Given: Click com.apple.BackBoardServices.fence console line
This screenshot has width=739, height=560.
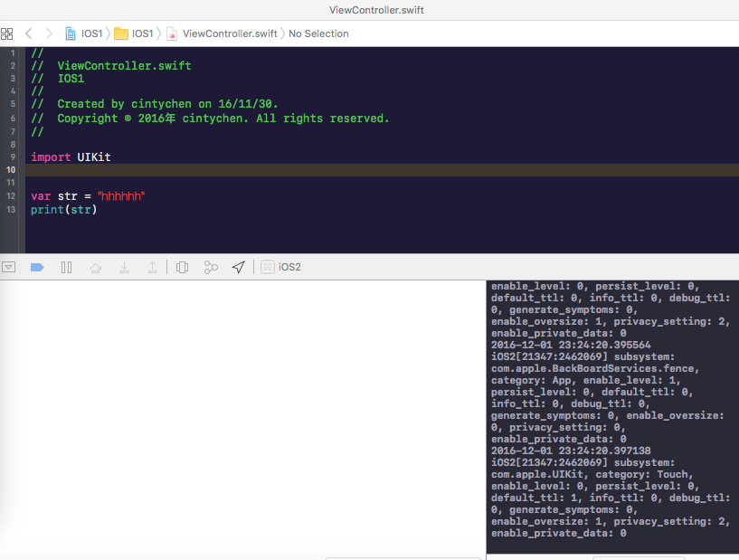Looking at the screenshot, I should [595, 368].
